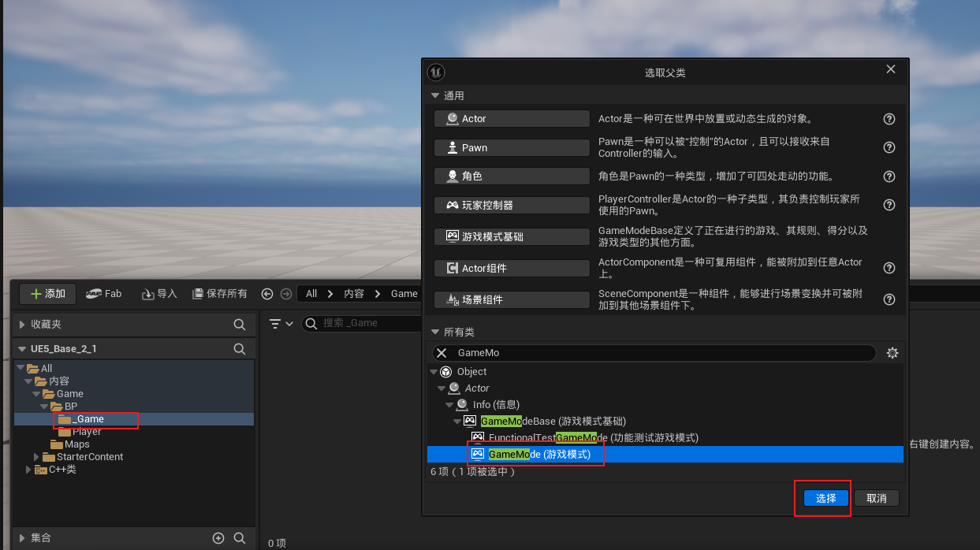Clear the GameMo search with the X icon
The width and height of the screenshot is (980, 550).
(442, 352)
